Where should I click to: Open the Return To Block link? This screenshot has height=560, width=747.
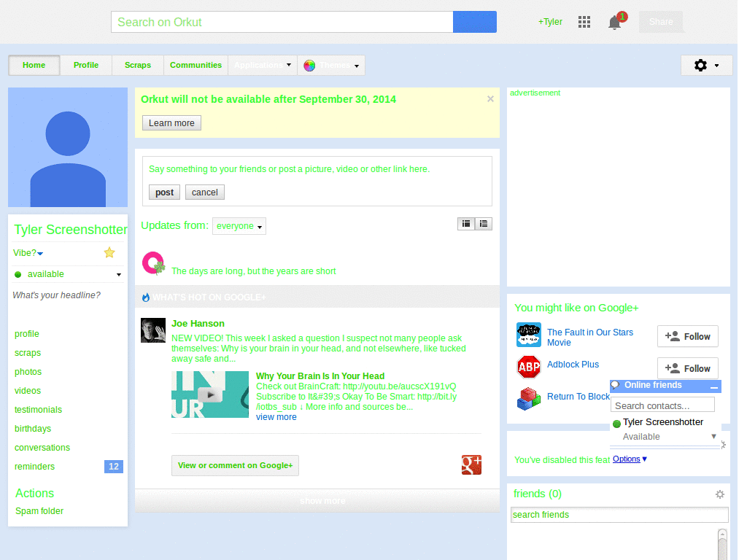click(578, 397)
